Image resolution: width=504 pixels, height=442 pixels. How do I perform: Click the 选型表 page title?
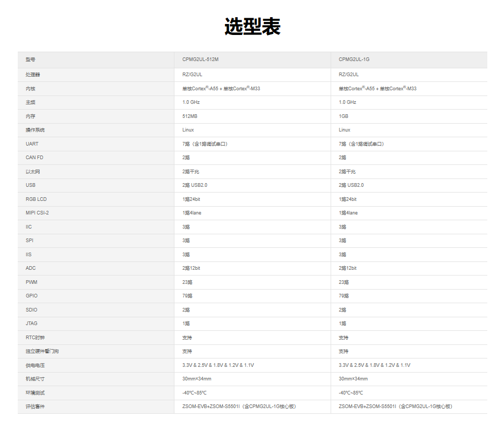[x=252, y=27]
